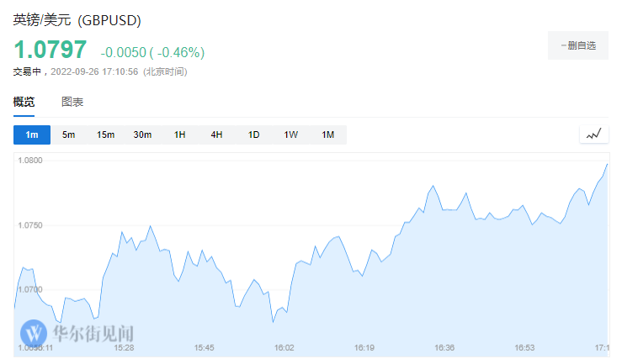Pick the 4H chart interval
This screenshot has height=364, width=622.
216,135
